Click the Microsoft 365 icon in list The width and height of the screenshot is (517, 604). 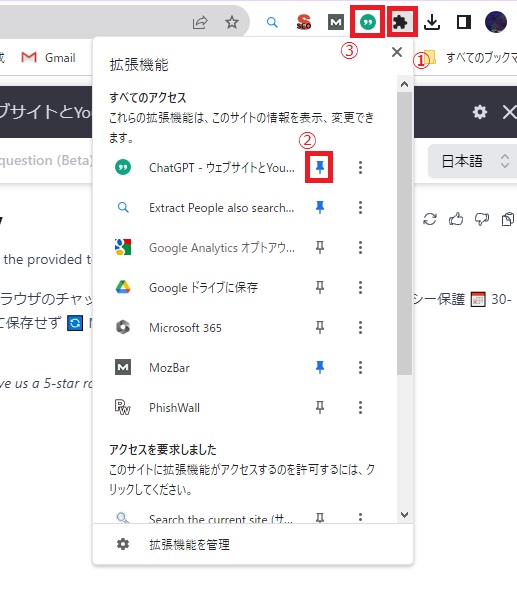[123, 327]
